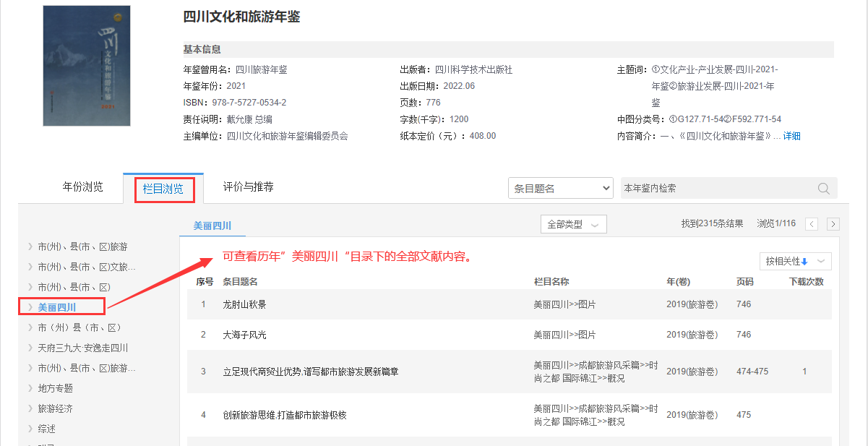The image size is (868, 446).
Task: Open the 全部类型 filter dropdown
Action: (x=573, y=225)
